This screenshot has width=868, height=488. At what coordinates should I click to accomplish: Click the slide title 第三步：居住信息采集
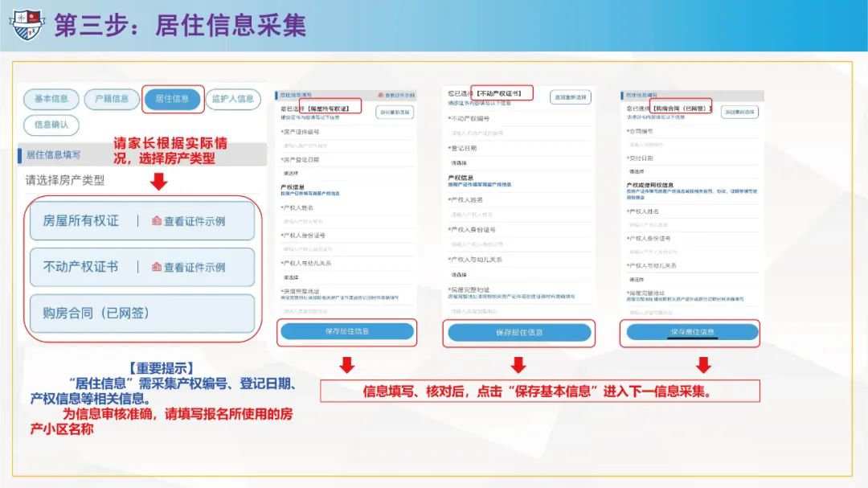pos(180,26)
